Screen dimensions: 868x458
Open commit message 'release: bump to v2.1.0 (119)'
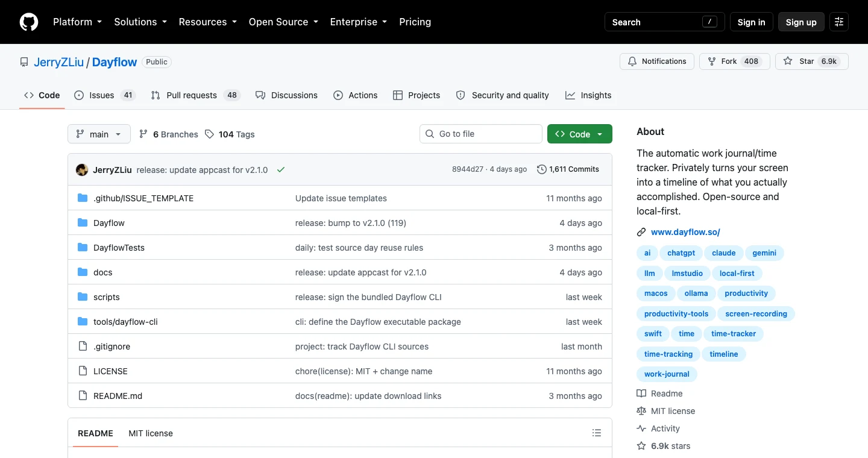[351, 223]
